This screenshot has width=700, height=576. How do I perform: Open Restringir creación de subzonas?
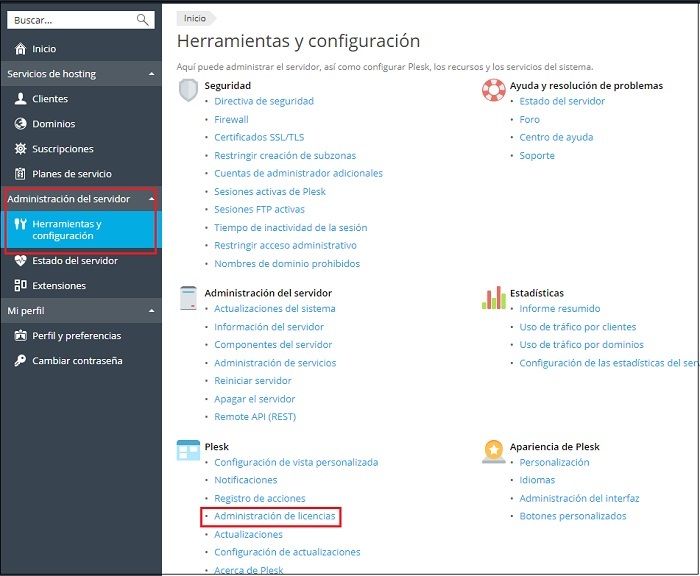(x=285, y=155)
